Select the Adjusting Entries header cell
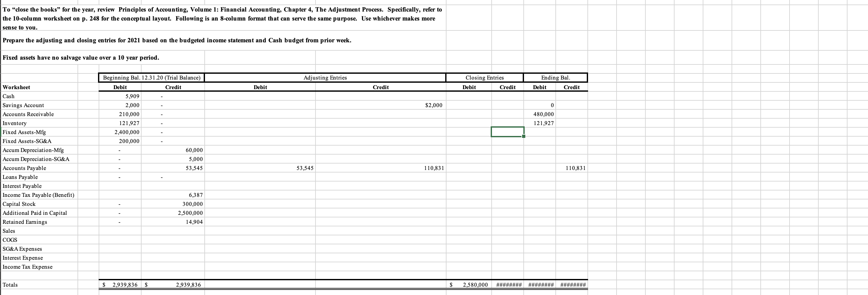868x295 pixels. (324, 78)
